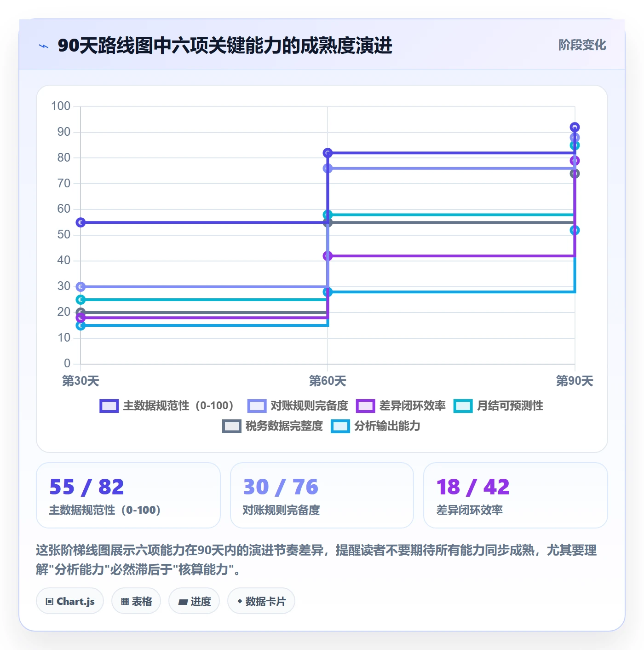Toggle the 对账规则完备度 legend item
This screenshot has width=644, height=650.
298,406
